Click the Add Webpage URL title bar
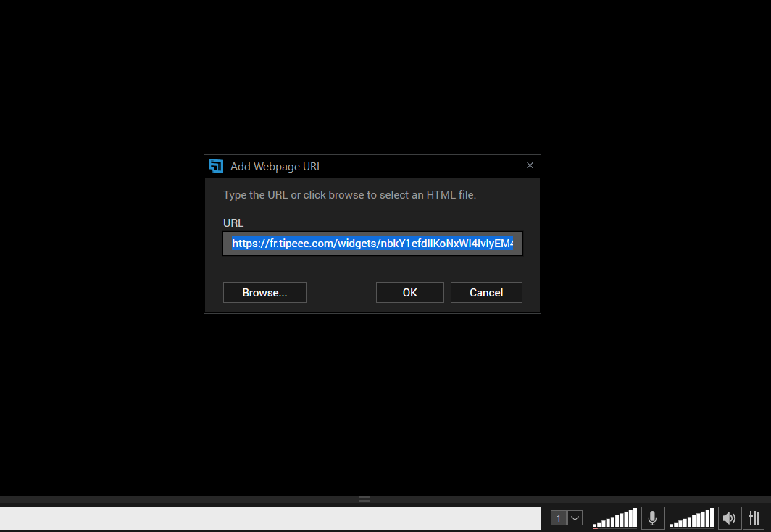The width and height of the screenshot is (771, 532). [362, 166]
